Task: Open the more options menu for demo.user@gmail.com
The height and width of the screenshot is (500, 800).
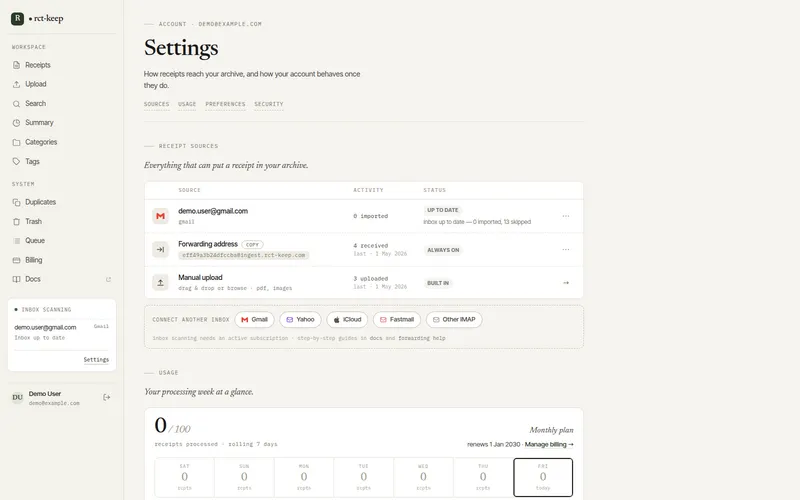Action: click(566, 216)
